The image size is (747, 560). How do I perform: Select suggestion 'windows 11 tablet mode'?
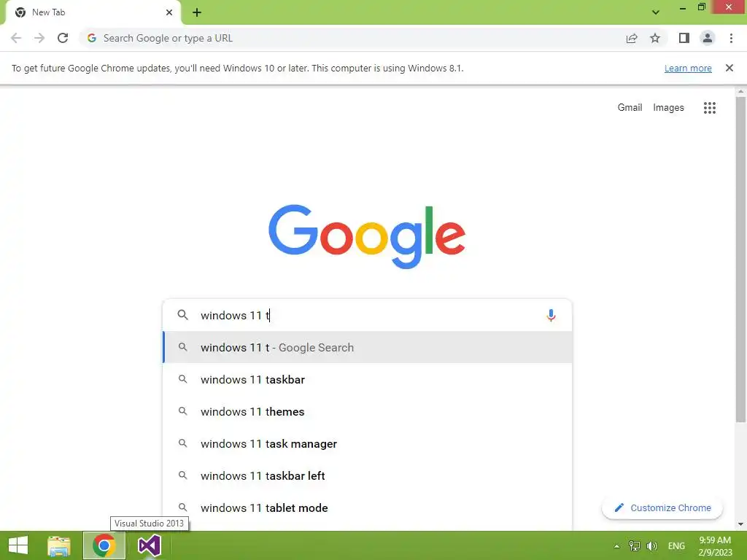click(x=368, y=507)
